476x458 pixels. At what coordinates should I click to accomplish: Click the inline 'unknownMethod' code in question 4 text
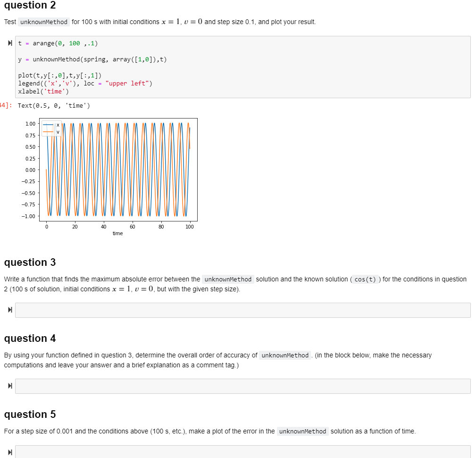click(x=285, y=355)
